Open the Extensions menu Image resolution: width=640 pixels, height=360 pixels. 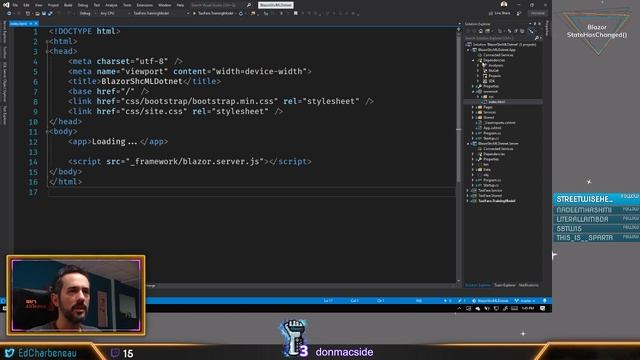[144, 5]
